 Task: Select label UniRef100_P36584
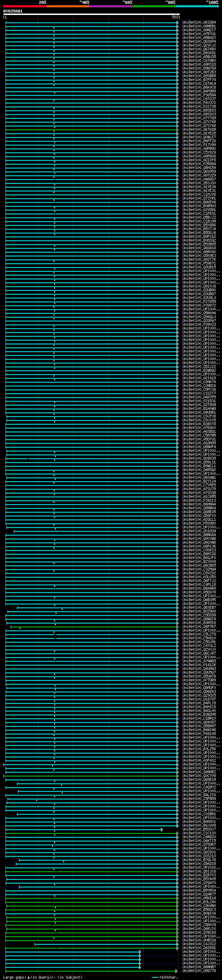(199, 95)
